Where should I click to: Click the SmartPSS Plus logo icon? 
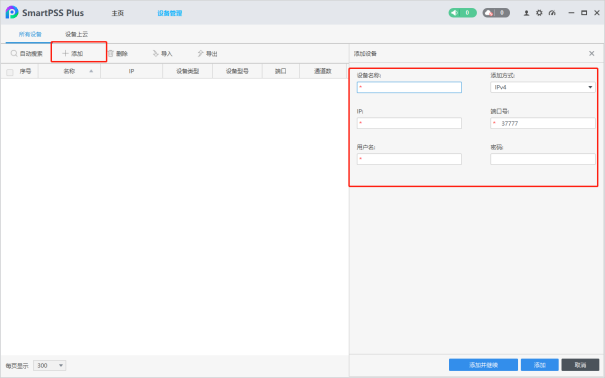pos(12,12)
